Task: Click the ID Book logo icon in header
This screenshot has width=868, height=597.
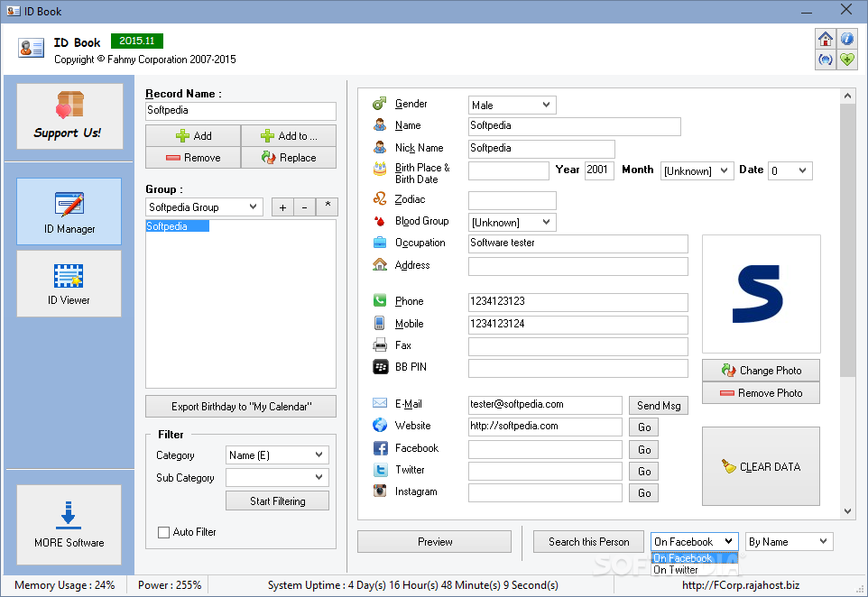Action: click(x=31, y=48)
